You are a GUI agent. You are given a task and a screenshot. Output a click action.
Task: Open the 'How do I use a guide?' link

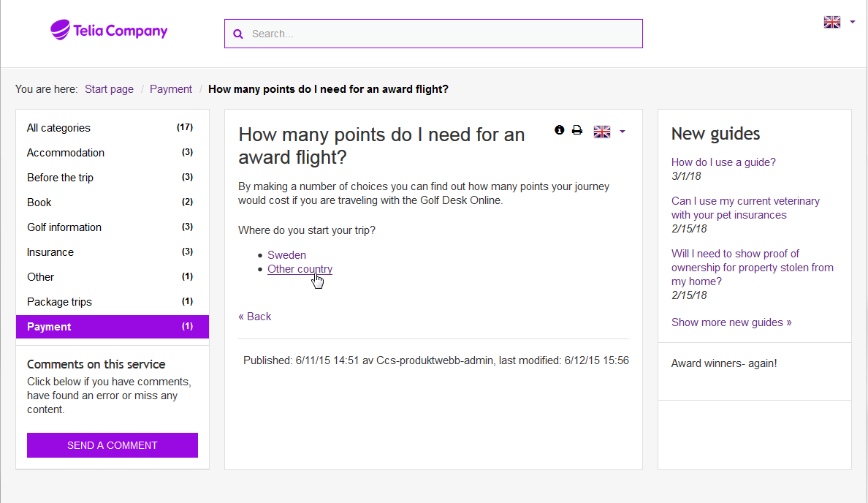723,162
